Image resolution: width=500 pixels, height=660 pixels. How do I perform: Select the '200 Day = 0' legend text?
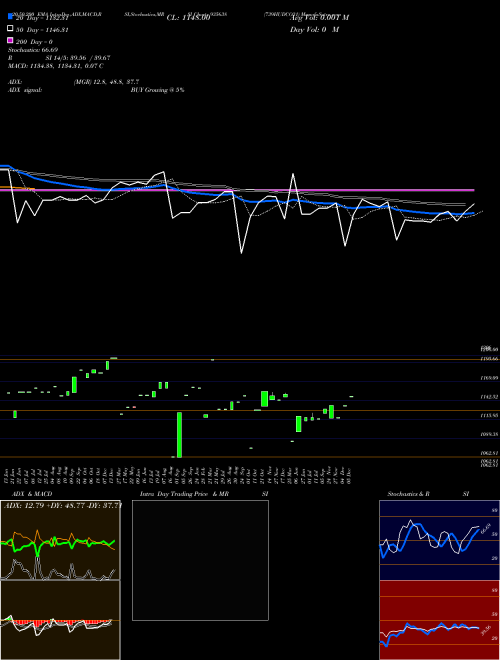coord(34,42)
